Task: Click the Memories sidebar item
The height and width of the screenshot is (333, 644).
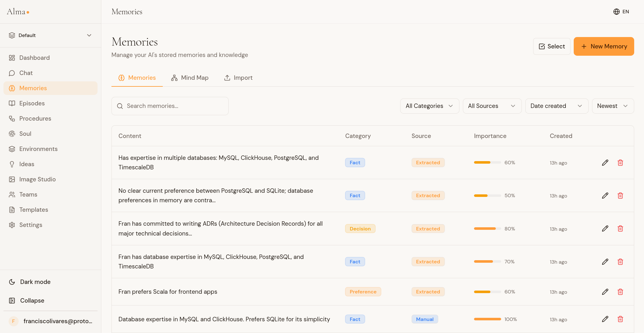Action: point(50,88)
